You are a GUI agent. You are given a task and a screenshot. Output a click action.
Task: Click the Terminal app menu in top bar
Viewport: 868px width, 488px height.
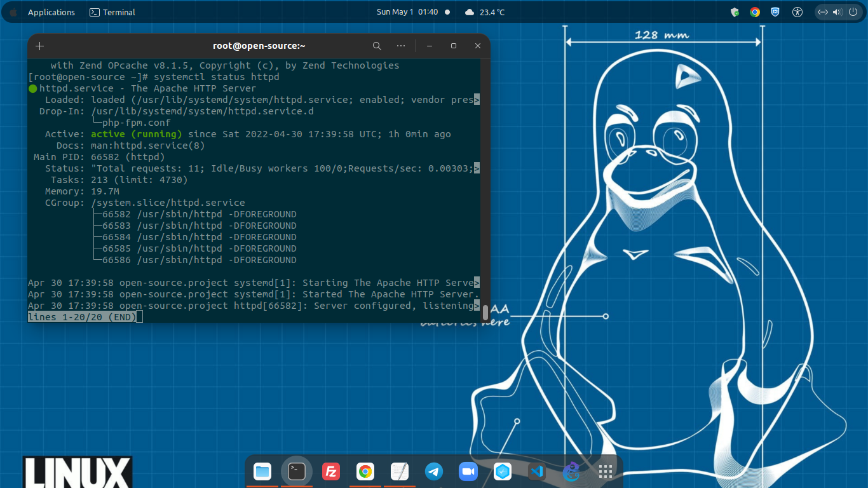tap(112, 12)
